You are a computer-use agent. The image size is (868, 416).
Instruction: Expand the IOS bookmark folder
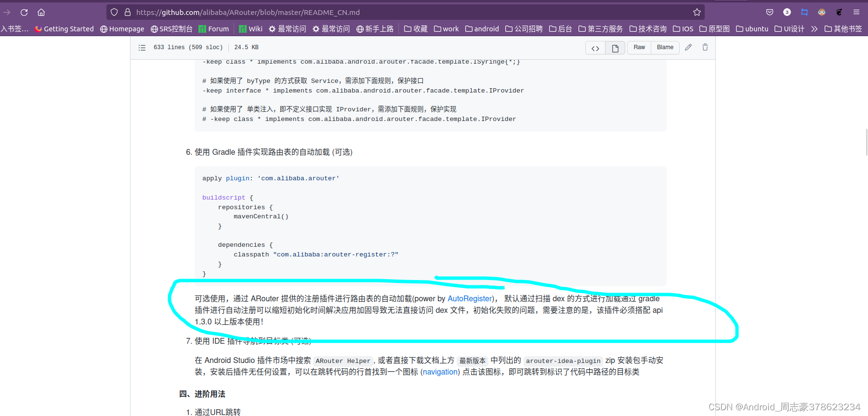pos(683,29)
